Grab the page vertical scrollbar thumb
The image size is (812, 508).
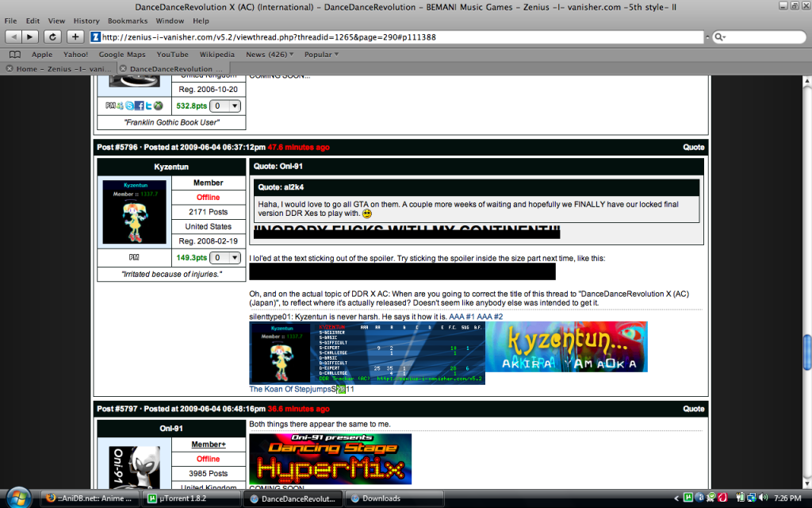(x=806, y=352)
